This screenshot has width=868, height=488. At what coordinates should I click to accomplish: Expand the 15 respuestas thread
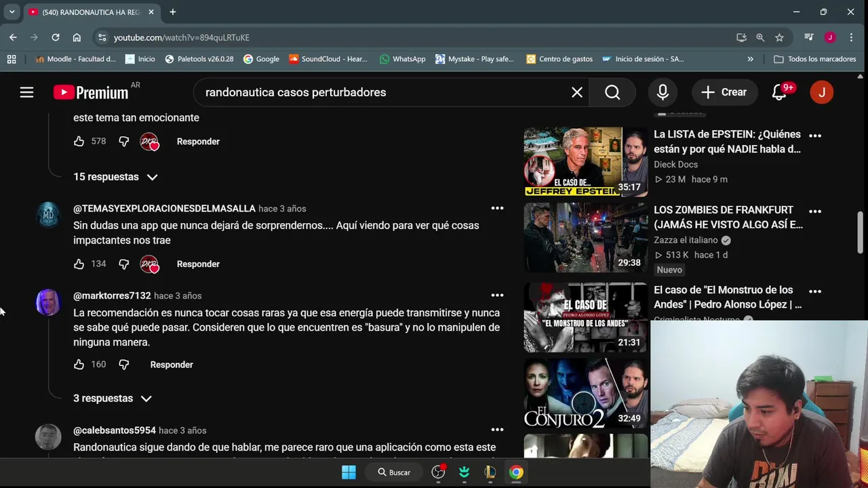[116, 177]
